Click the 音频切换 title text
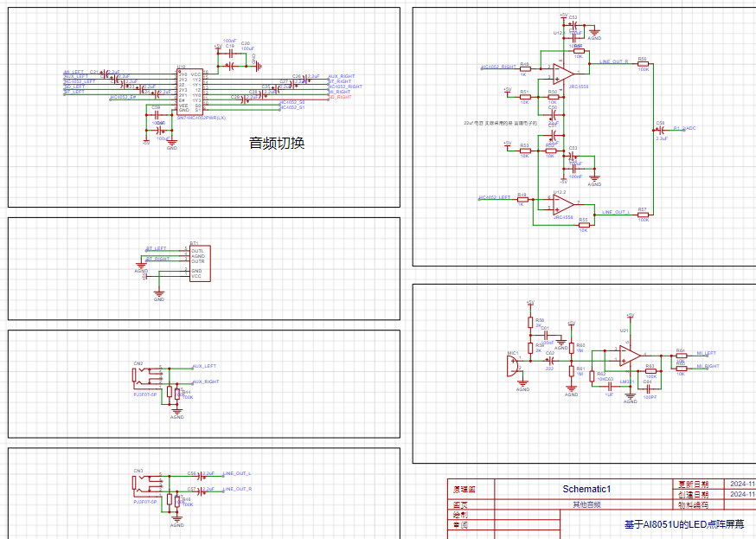 277,144
